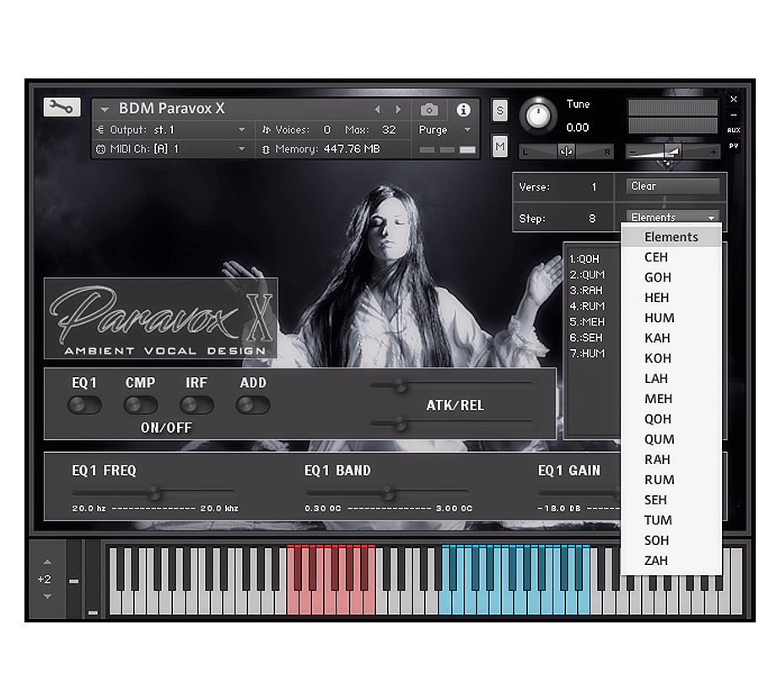Open the instrument info icon
The height and width of the screenshot is (700, 781).
click(463, 110)
